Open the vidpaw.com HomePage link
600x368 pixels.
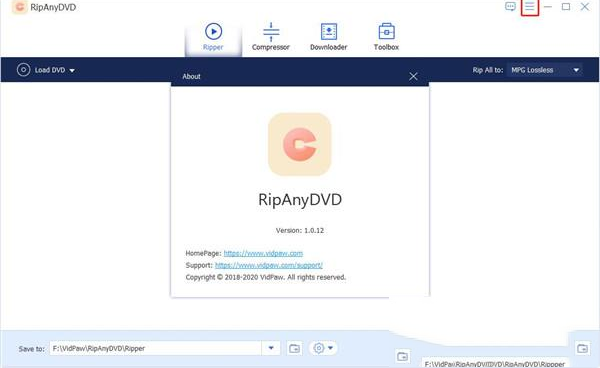[x=263, y=253]
